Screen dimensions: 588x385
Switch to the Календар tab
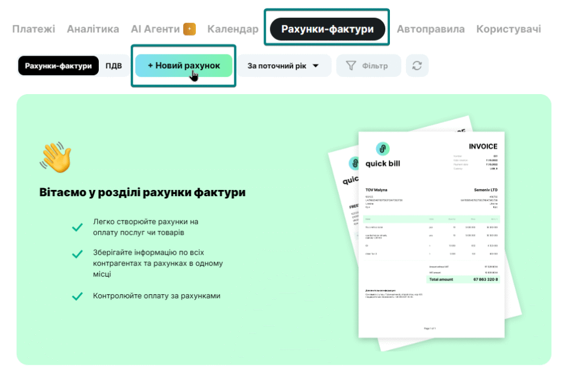(x=233, y=29)
